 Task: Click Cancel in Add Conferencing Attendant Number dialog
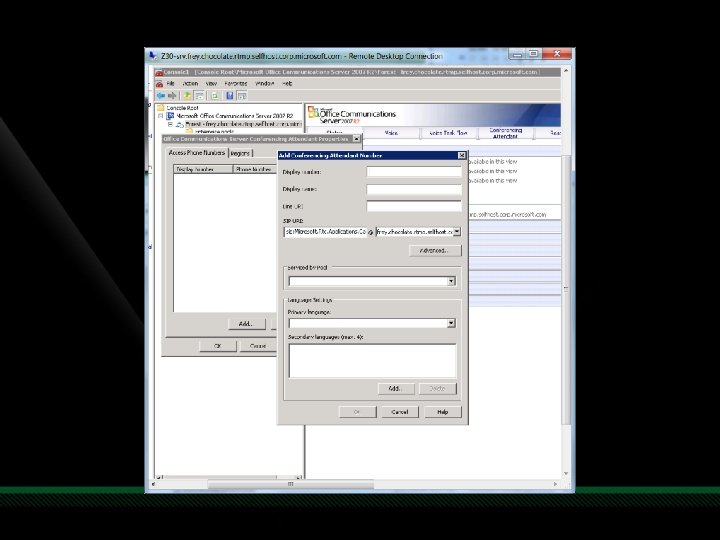[399, 412]
